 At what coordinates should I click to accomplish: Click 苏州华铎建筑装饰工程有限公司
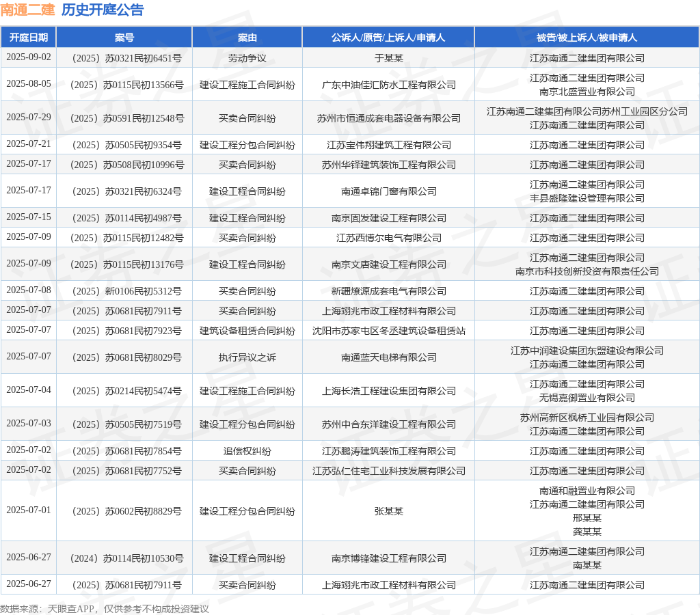[388, 165]
